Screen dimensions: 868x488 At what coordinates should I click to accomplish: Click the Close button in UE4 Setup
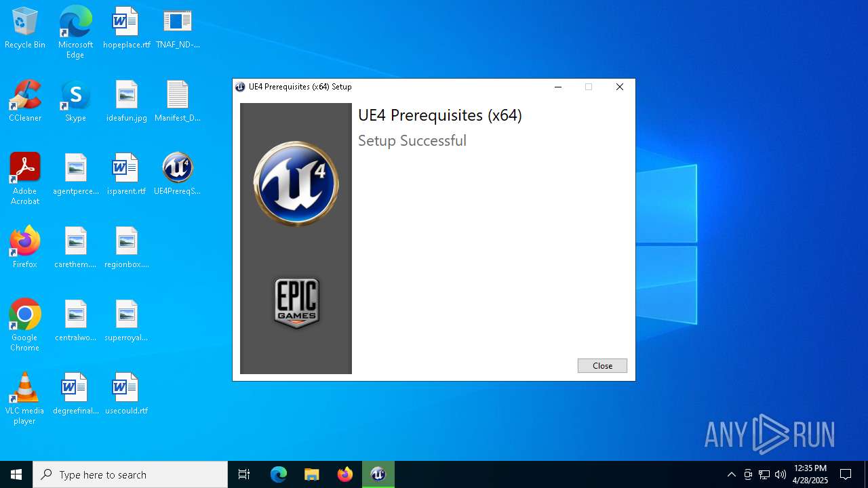click(602, 365)
